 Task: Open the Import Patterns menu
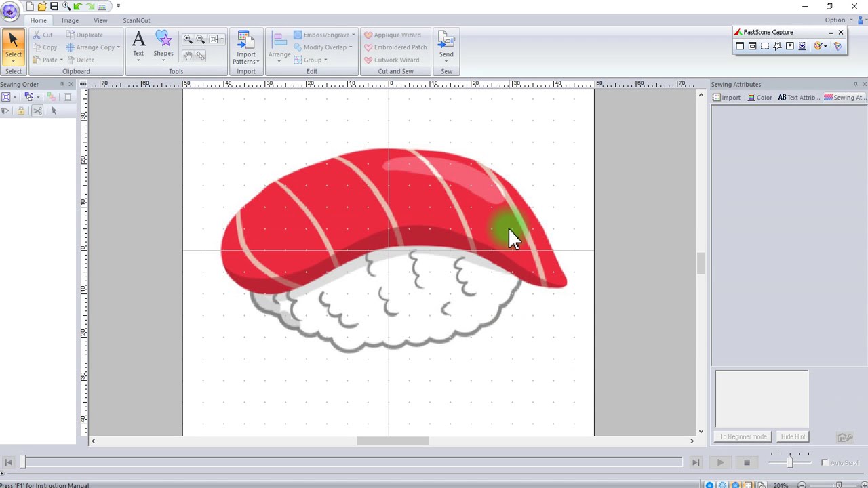pyautogui.click(x=245, y=47)
